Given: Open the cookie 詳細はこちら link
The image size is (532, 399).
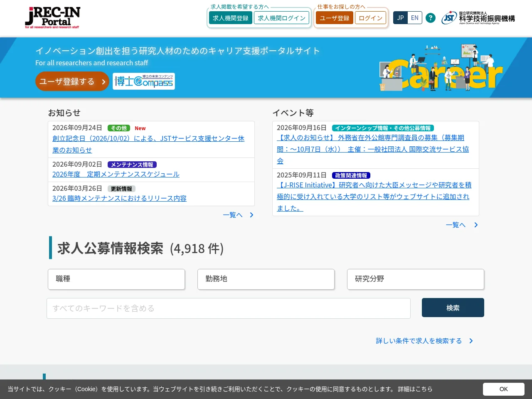Looking at the screenshot, I should coord(415,389).
